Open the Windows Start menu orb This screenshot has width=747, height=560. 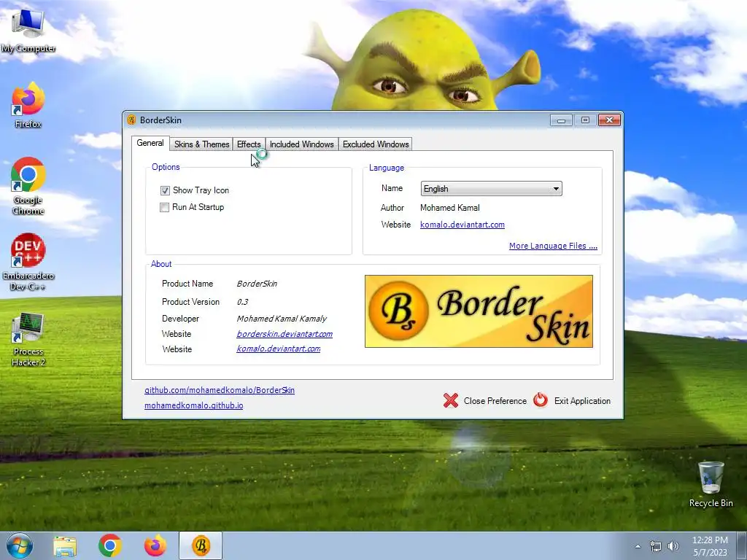(x=20, y=545)
